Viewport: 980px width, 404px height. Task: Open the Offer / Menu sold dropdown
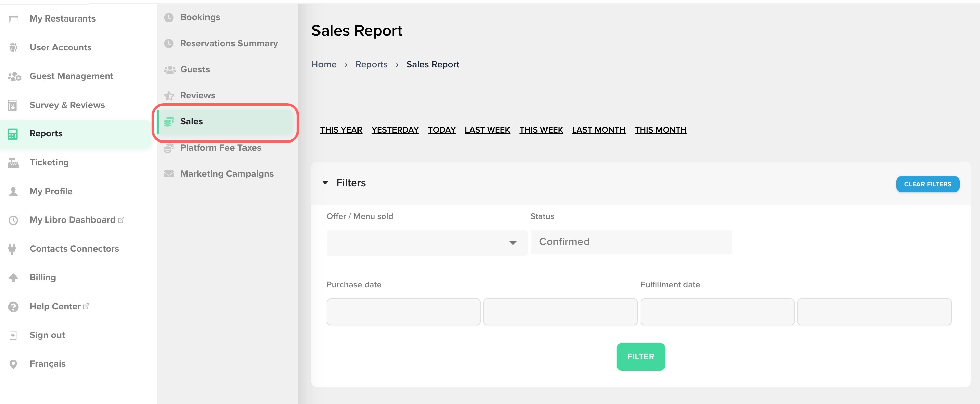pyautogui.click(x=426, y=242)
